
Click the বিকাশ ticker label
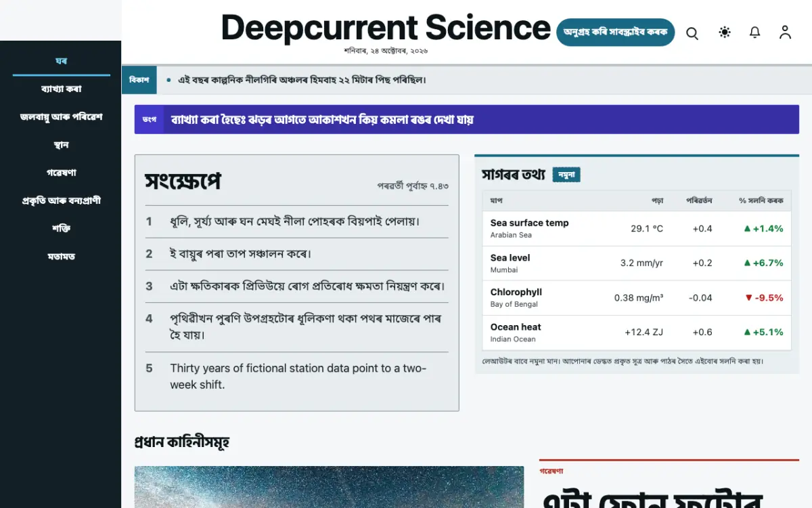(139, 80)
